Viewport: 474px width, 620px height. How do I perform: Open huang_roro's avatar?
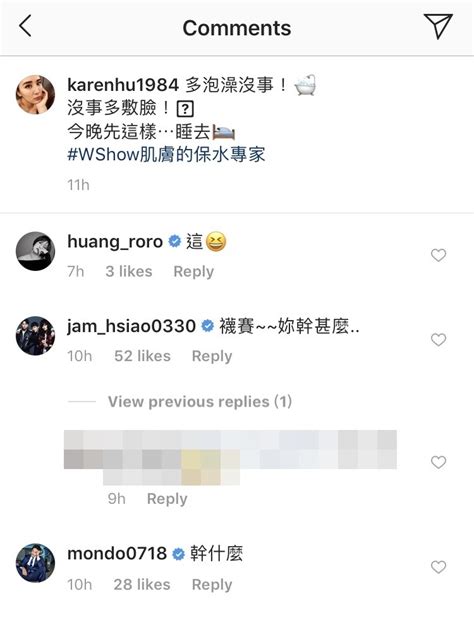coord(35,251)
